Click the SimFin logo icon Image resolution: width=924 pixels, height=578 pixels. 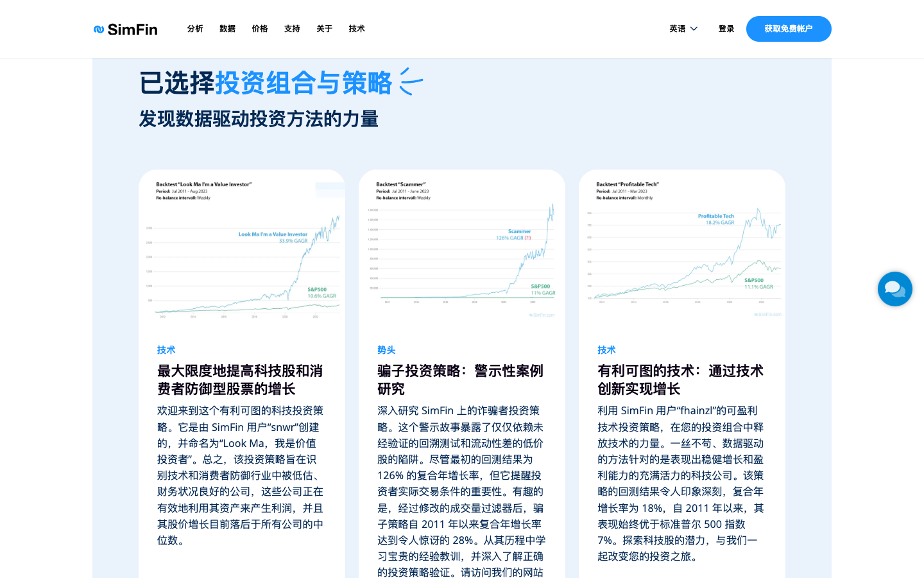pos(99,29)
